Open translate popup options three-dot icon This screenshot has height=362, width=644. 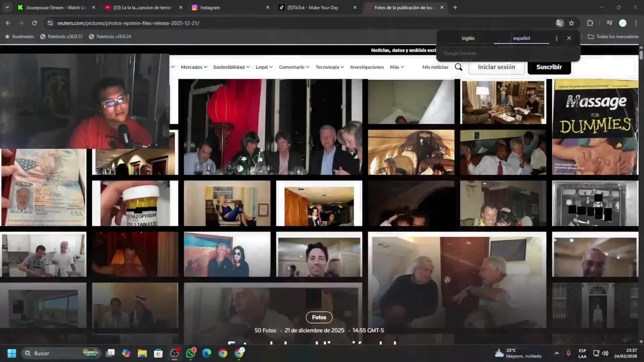click(556, 38)
